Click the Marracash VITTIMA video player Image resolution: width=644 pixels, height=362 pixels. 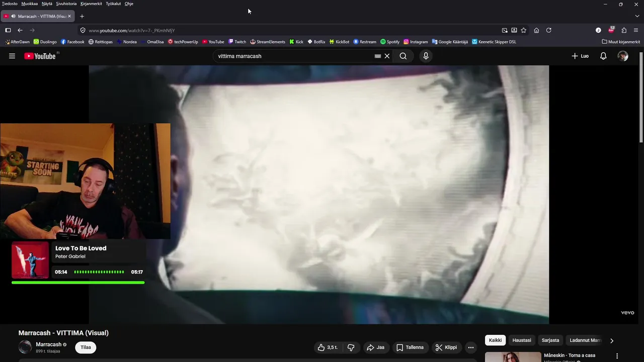pos(319,195)
